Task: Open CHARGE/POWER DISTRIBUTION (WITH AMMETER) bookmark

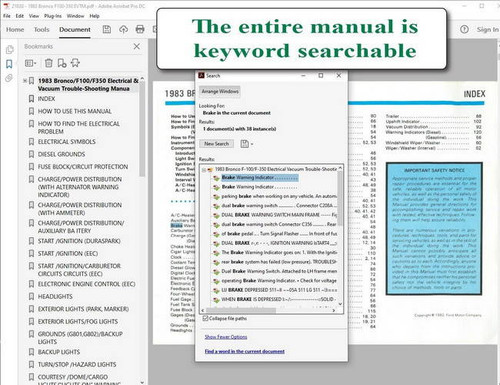Action: click(x=80, y=209)
